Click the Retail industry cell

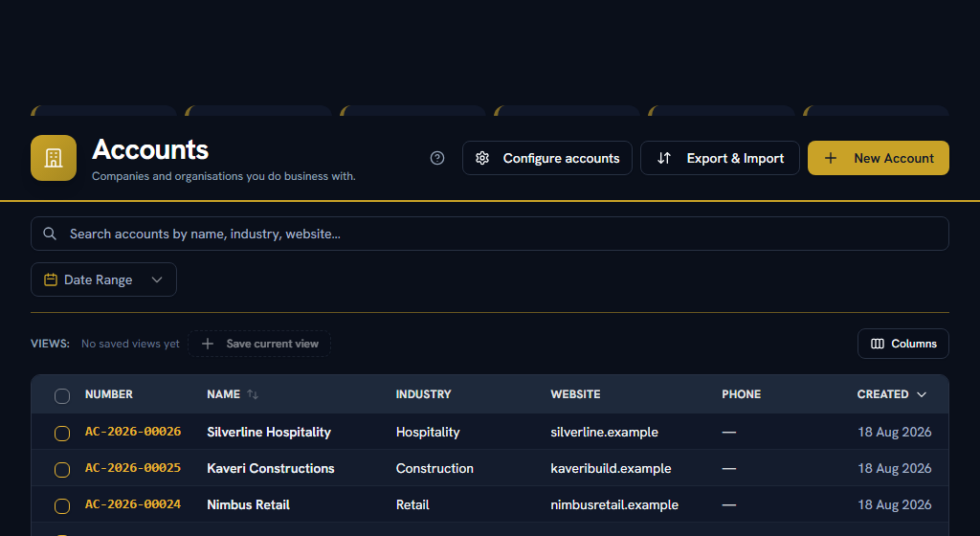pos(412,504)
